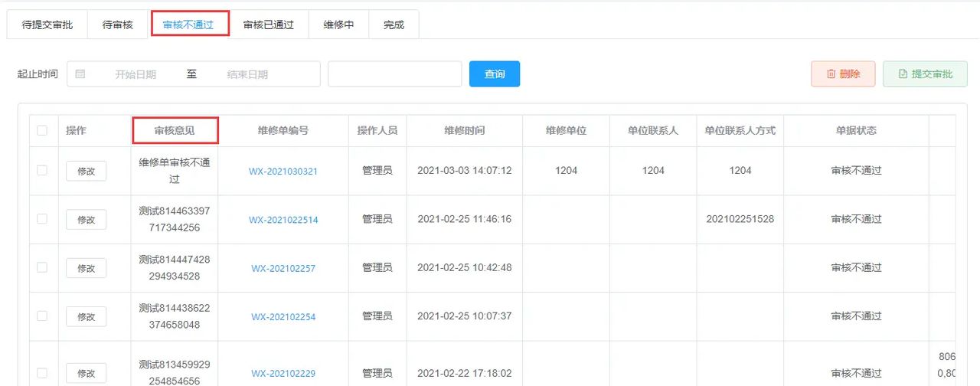
Task: Click the calendar icon in date range
Action: point(80,74)
